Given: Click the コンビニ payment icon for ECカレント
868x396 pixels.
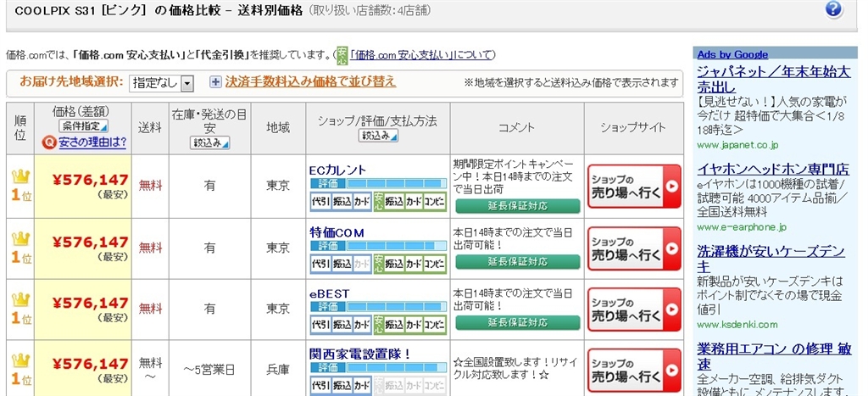Looking at the screenshot, I should 435,202.
